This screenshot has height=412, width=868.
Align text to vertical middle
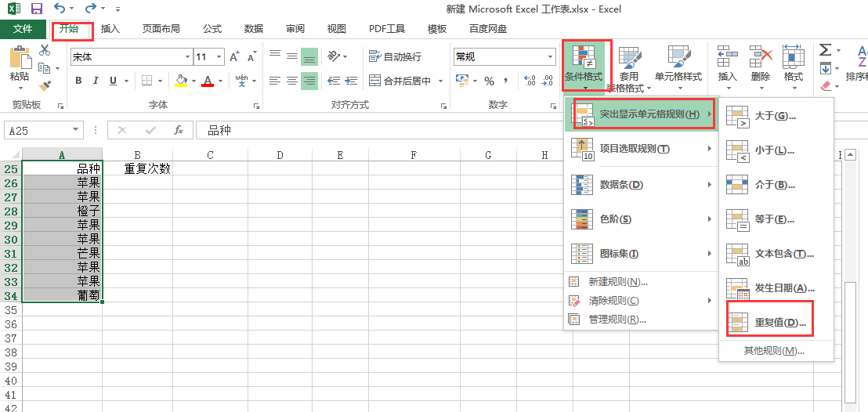pos(292,56)
